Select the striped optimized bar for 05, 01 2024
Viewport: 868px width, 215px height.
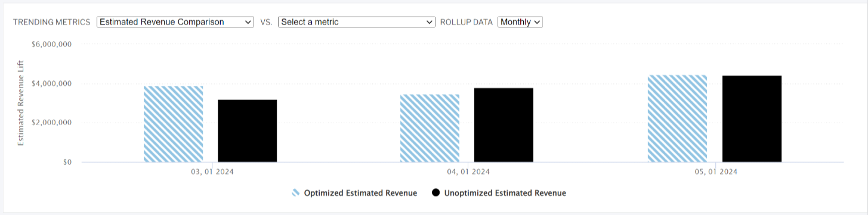coord(678,119)
